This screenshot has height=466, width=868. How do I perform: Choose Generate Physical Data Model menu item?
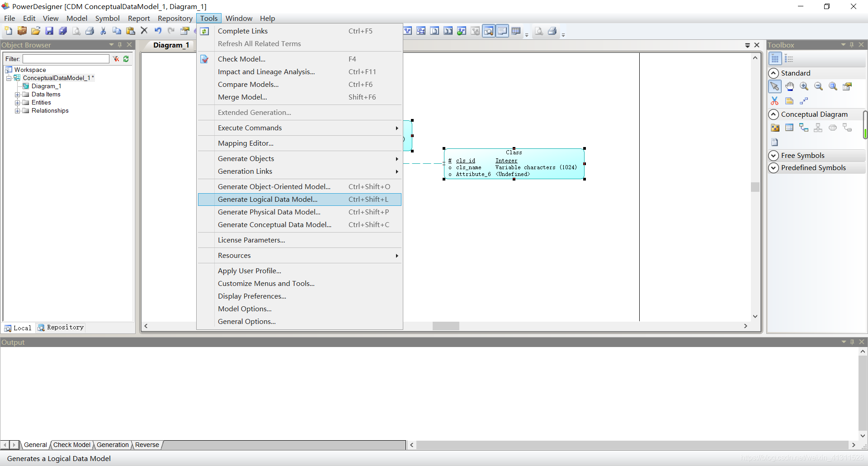300,212
